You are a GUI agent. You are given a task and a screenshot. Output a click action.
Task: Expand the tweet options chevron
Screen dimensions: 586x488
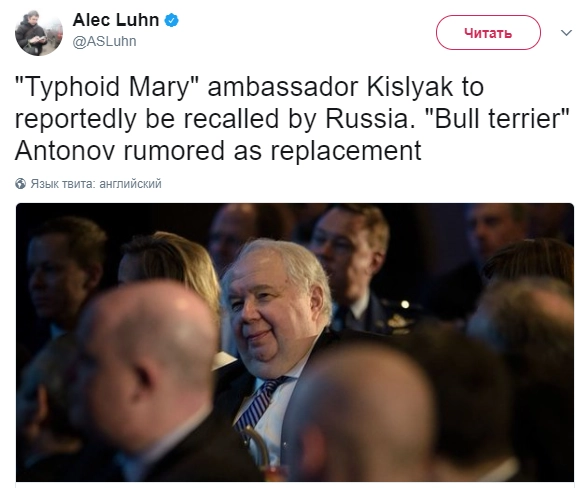pyautogui.click(x=566, y=33)
